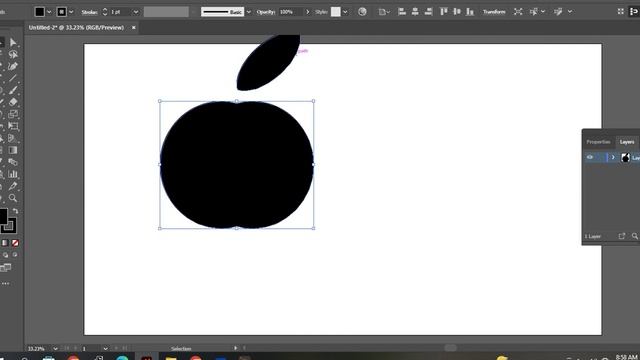This screenshot has width=640, height=360.
Task: Close the Untitled-2 document tab
Action: click(133, 27)
